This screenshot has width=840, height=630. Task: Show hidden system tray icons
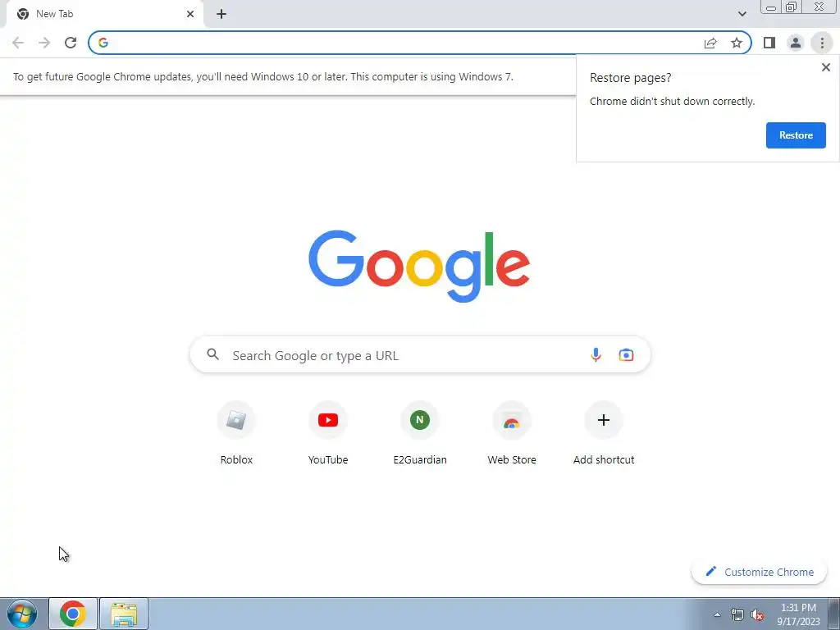tap(717, 614)
